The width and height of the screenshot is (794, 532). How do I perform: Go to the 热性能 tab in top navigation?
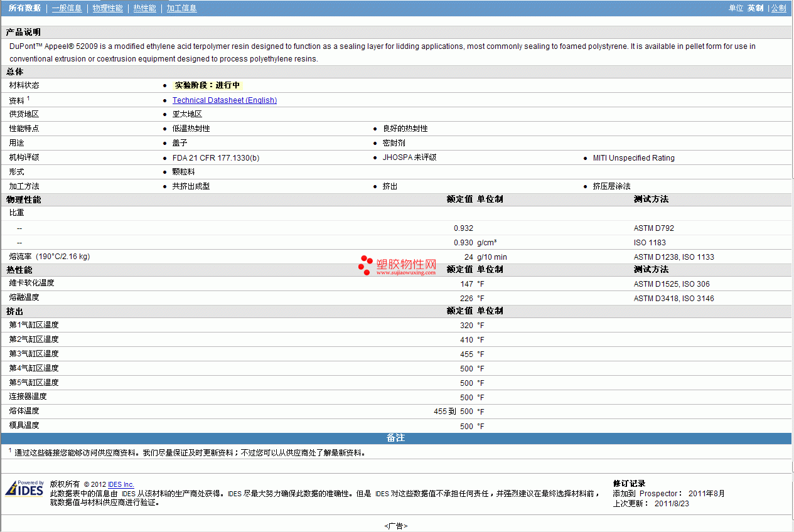tap(145, 8)
